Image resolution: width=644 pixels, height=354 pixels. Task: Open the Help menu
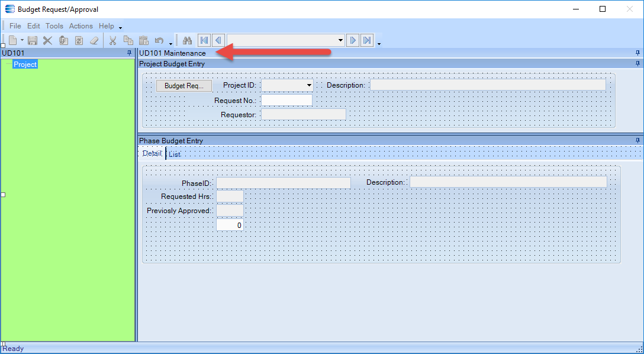pyautogui.click(x=107, y=26)
